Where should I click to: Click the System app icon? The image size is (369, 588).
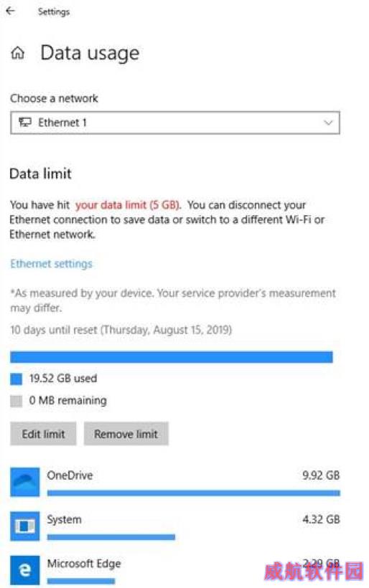click(25, 526)
